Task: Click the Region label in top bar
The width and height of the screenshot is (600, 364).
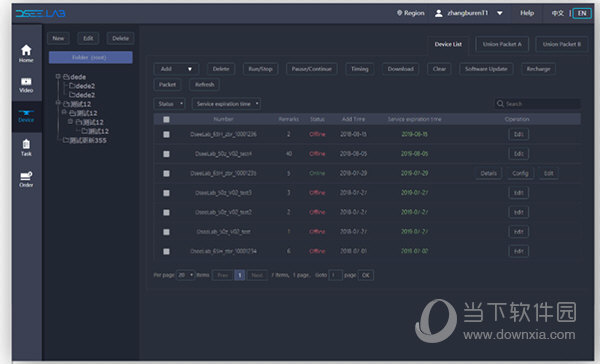Action: pyautogui.click(x=414, y=13)
